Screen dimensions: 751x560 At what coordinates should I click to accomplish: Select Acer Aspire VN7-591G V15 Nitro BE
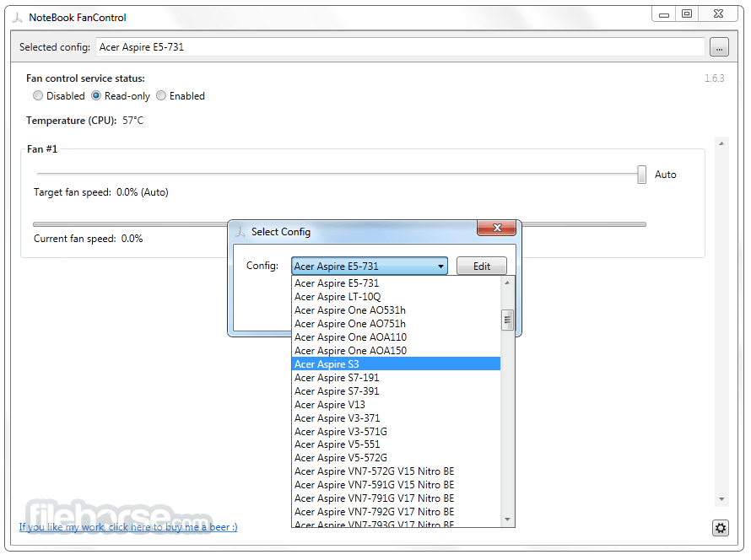pos(396,485)
